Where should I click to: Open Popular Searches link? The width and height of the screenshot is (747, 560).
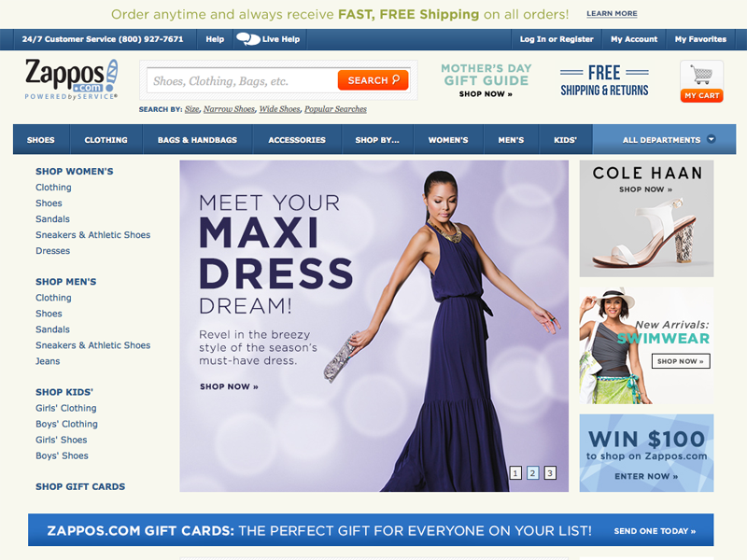coord(335,109)
